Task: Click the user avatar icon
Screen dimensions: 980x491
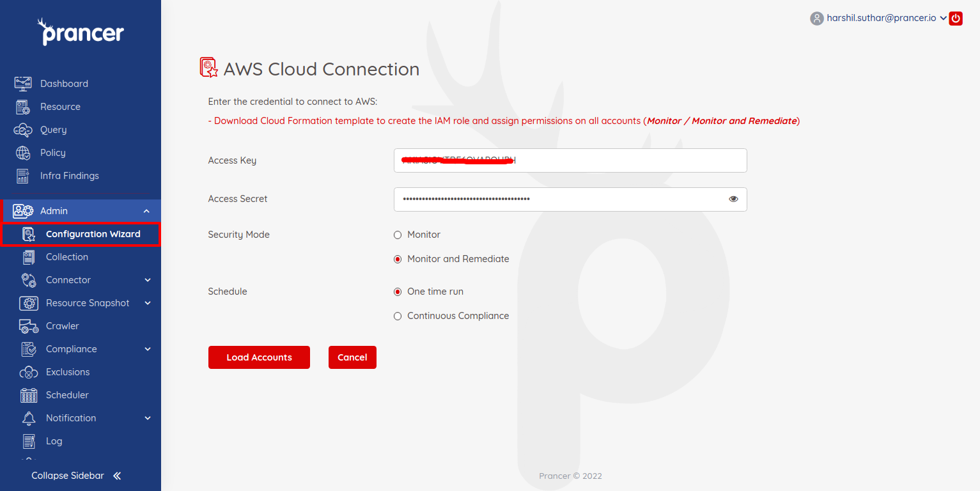Action: (816, 19)
